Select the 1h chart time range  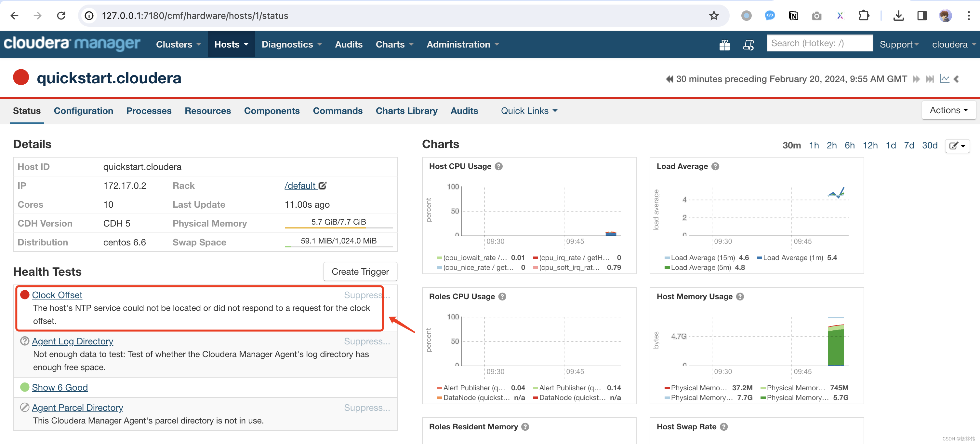pyautogui.click(x=814, y=146)
